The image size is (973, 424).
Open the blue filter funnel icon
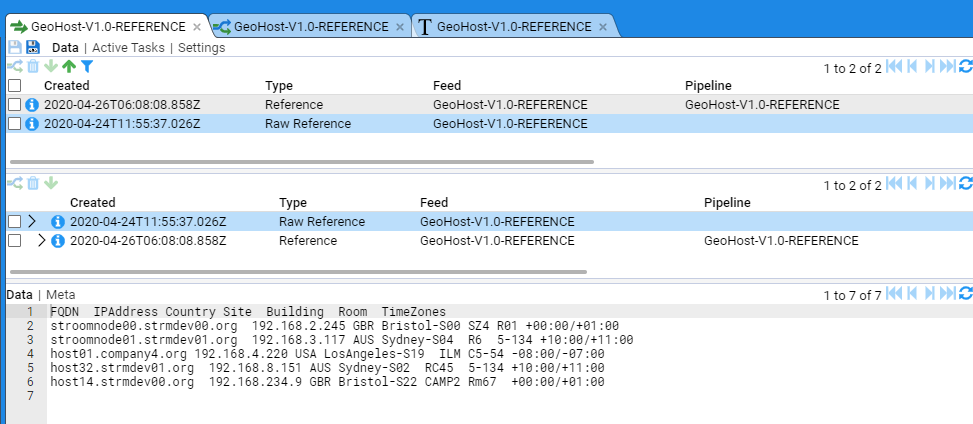(x=87, y=67)
